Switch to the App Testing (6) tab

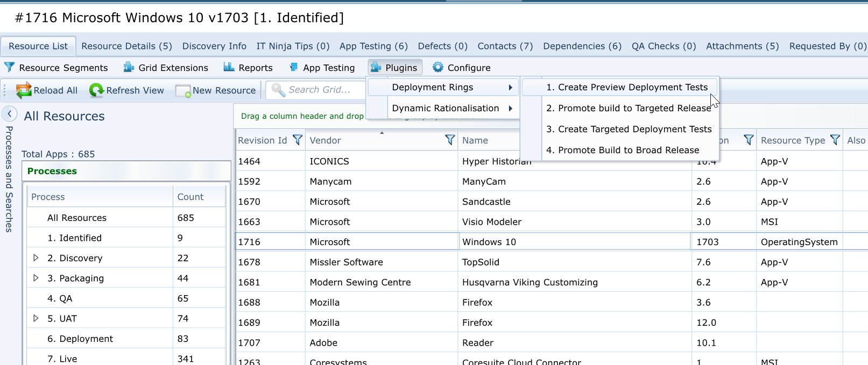click(x=373, y=46)
